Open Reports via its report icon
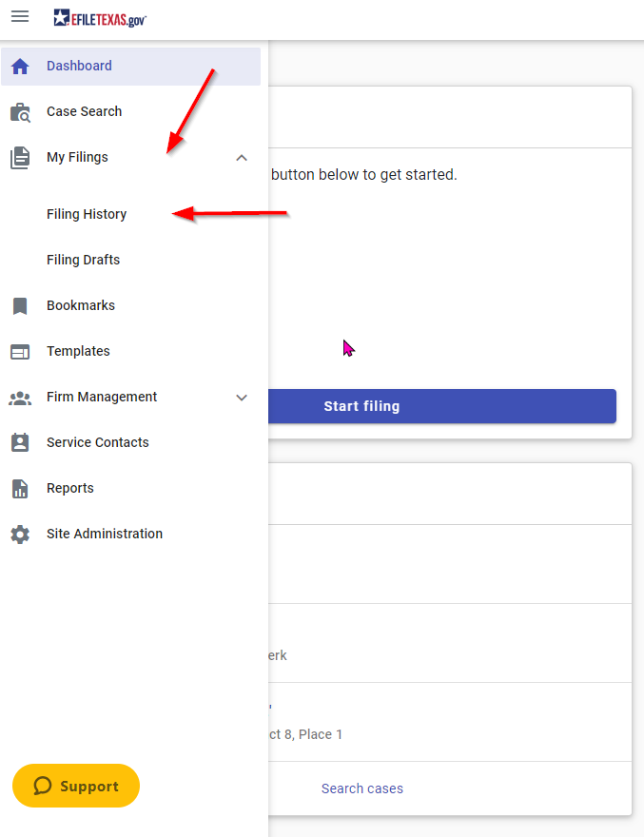 pos(20,488)
